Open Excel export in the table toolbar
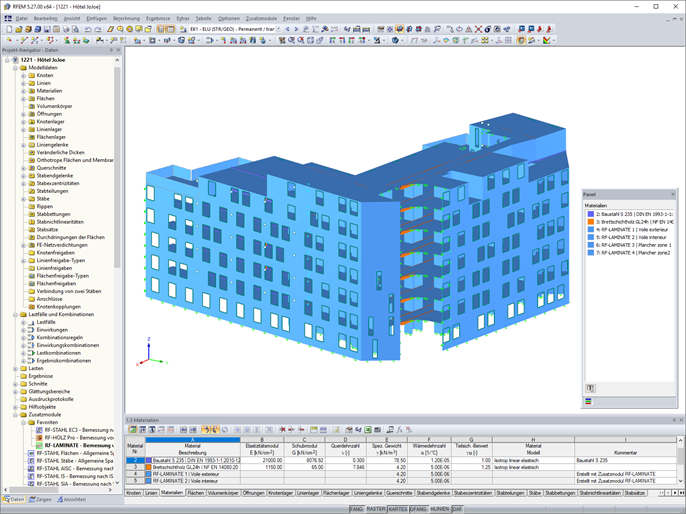The image size is (686, 514). [368, 430]
